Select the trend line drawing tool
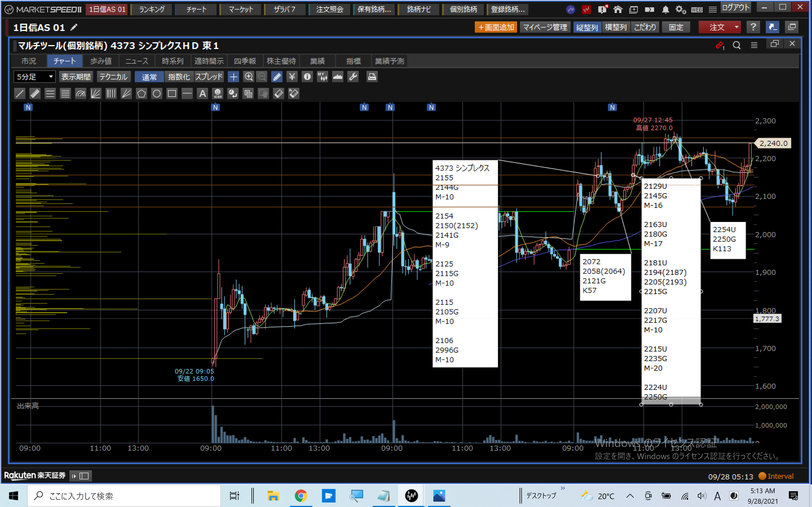 20,94
